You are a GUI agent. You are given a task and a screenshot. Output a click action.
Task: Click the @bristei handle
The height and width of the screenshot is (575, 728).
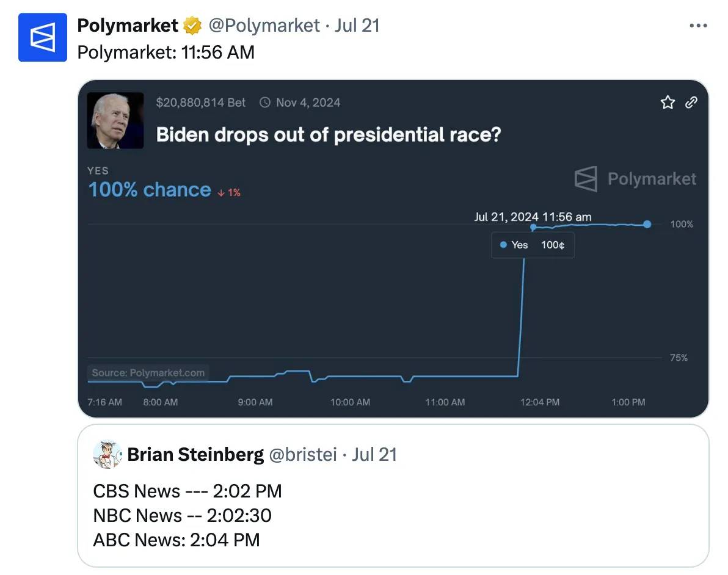click(x=302, y=455)
